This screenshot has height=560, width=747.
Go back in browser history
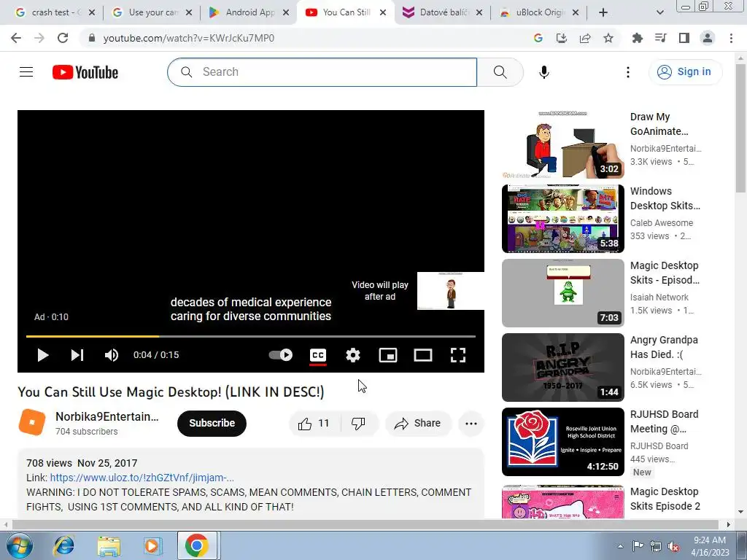pos(16,38)
